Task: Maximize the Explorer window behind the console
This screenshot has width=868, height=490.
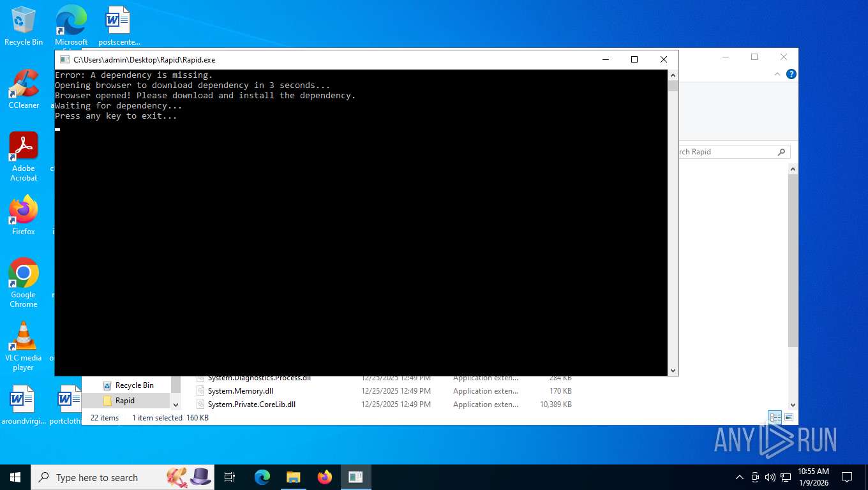Action: [754, 57]
